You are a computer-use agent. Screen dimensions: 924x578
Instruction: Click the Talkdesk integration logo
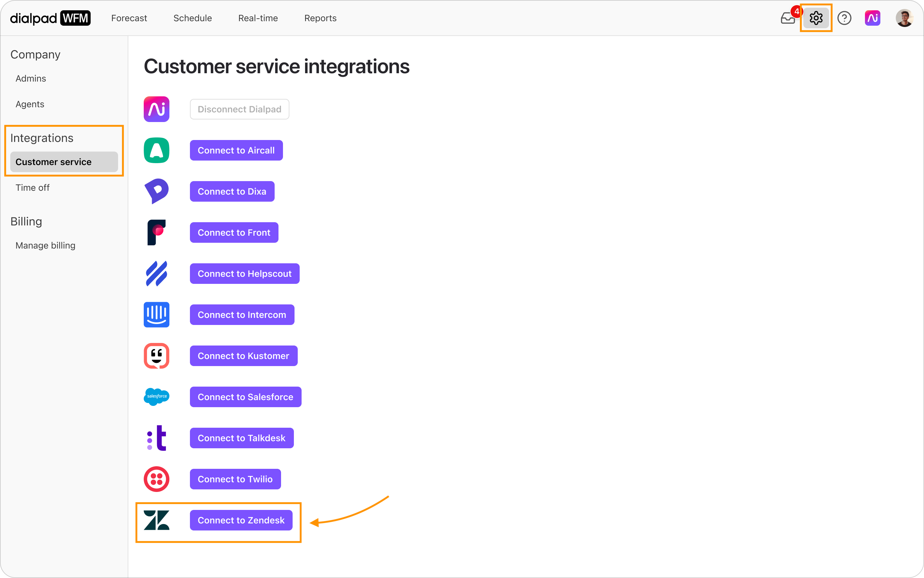coord(157,438)
